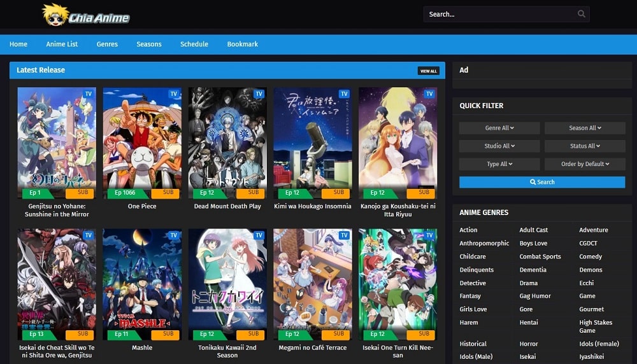Select the Action genre link

point(468,230)
